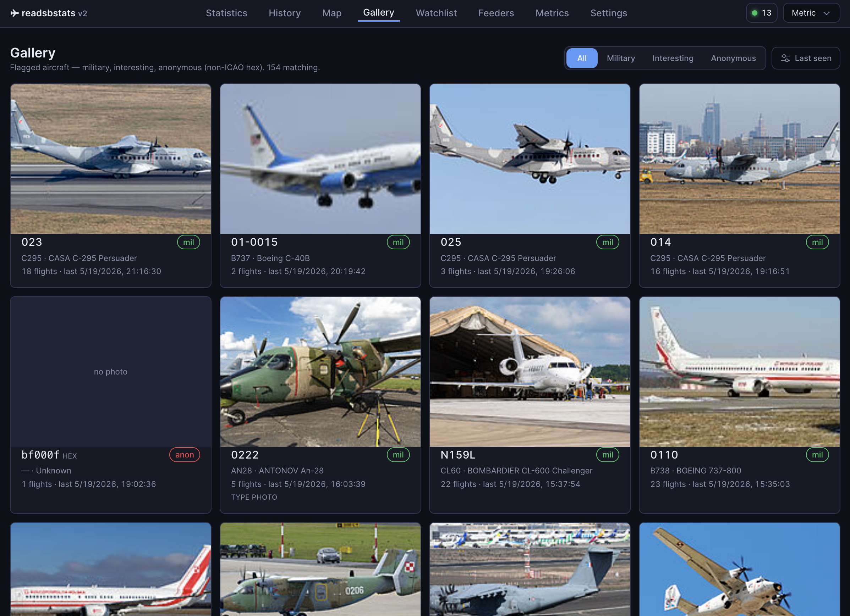850x616 pixels.
Task: Click the mil badge on card 0222
Action: 398,455
